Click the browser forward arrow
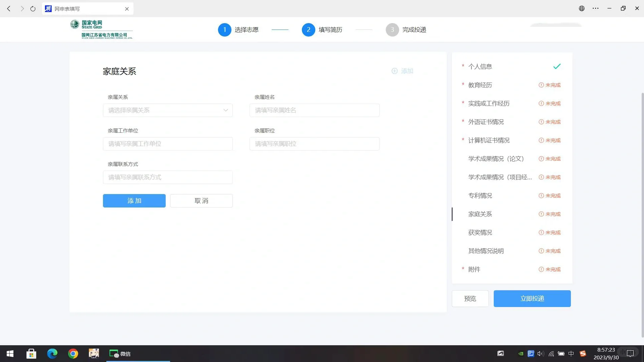 [22, 9]
